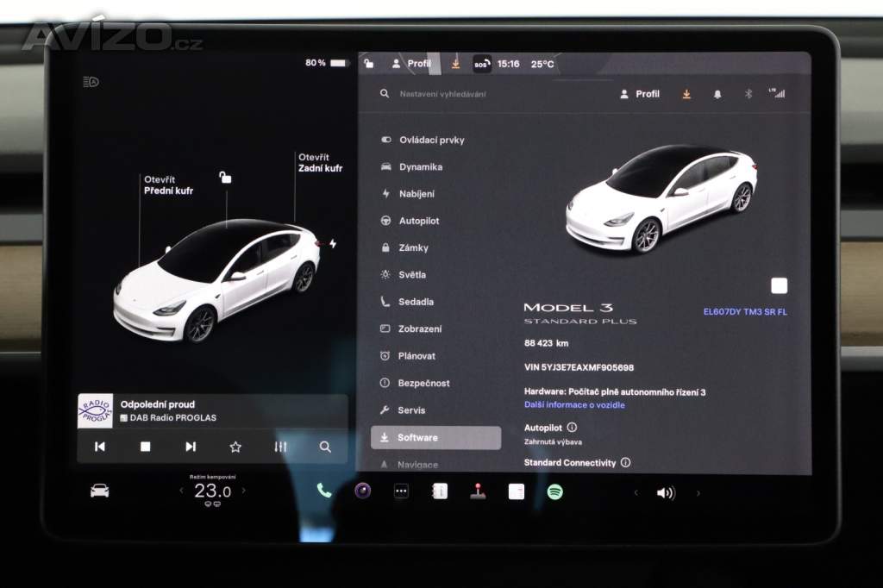Open the dashcam camera app
883x588 pixels.
click(363, 491)
